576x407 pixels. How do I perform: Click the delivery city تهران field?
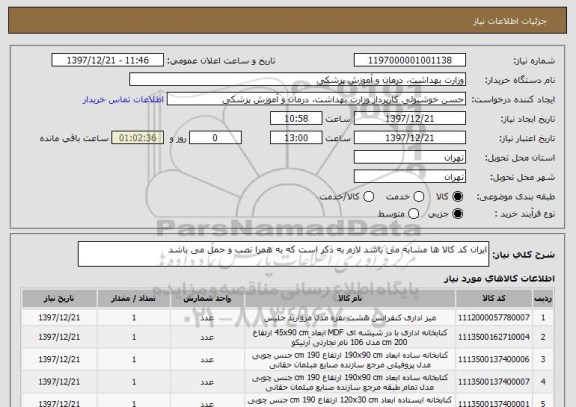[x=410, y=177]
